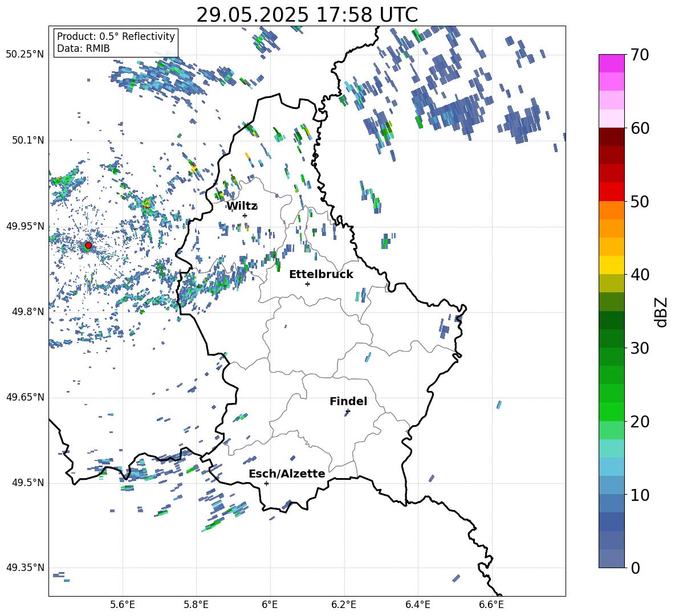Click the 49.65°N latitude label
Viewport: 675px width, 616px height.
click(x=25, y=397)
